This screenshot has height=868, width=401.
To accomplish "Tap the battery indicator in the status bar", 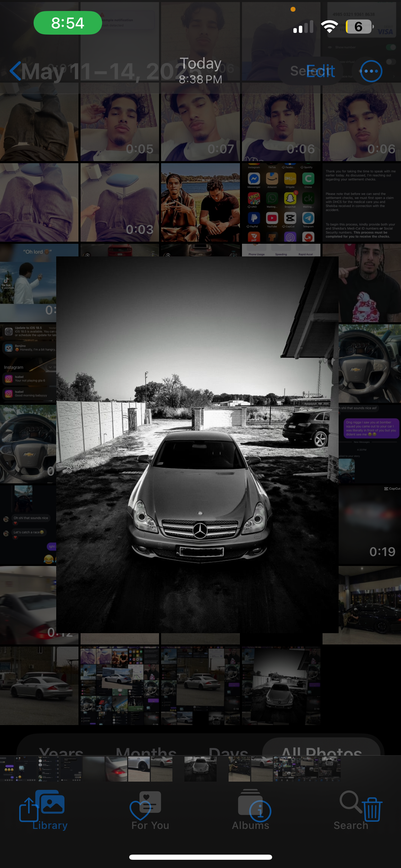I will pos(359,26).
